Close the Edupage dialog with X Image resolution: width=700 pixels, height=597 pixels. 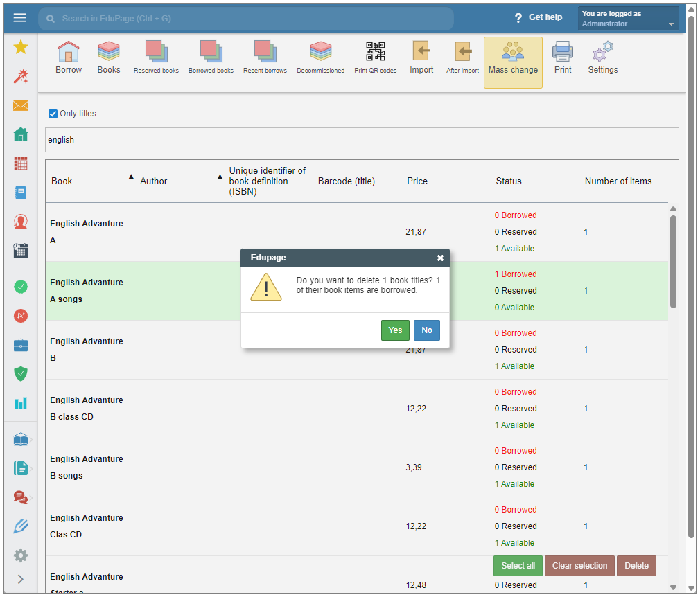pos(440,258)
